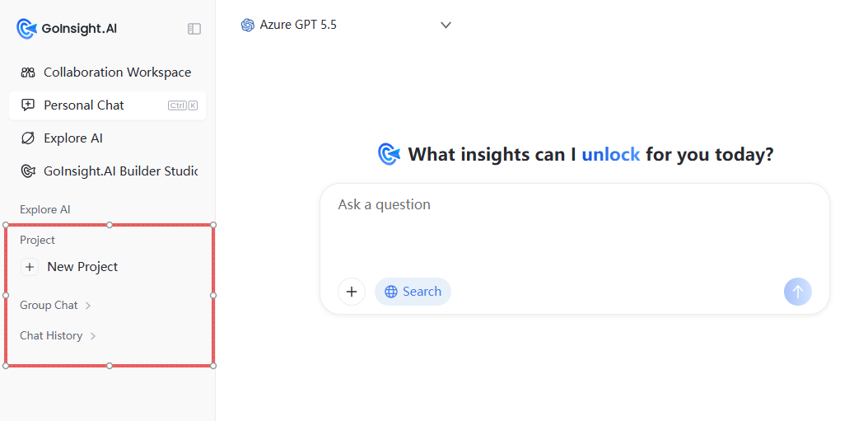Click the plus attachment button in the chat box
The height and width of the screenshot is (421, 868).
pos(352,292)
